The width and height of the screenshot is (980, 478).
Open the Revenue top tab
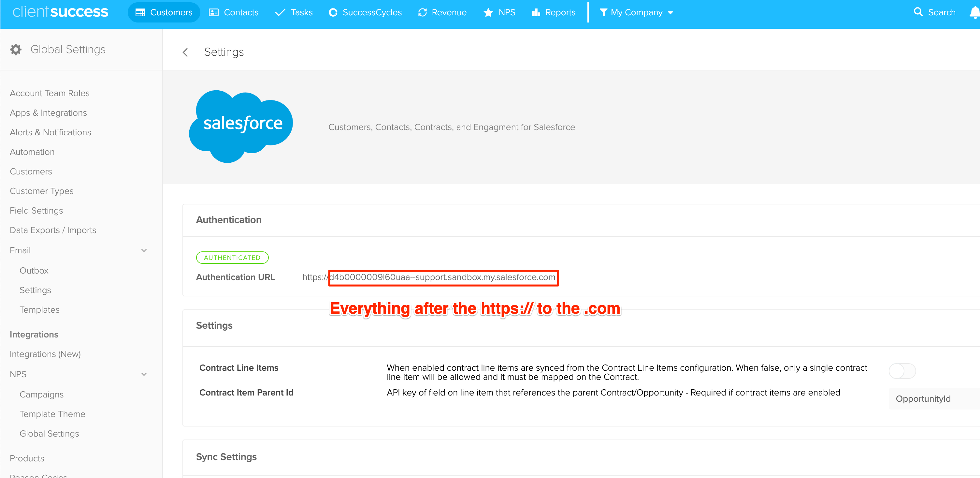442,13
